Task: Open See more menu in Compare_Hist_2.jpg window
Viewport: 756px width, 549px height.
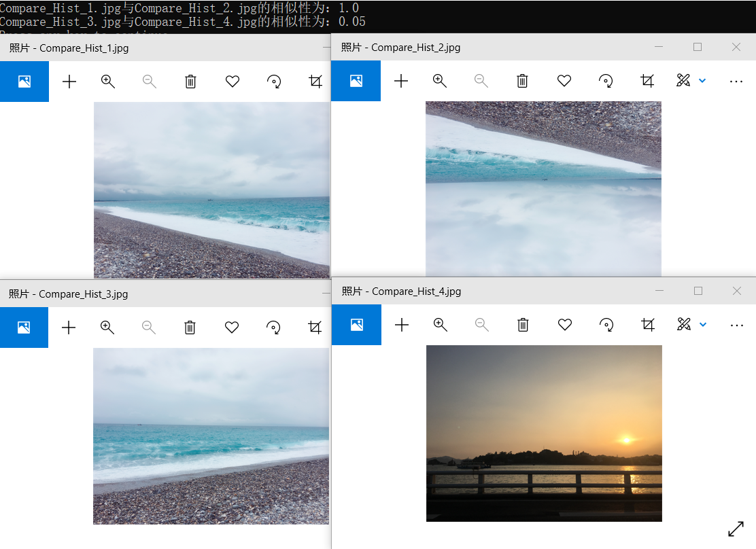Action: pyautogui.click(x=736, y=82)
